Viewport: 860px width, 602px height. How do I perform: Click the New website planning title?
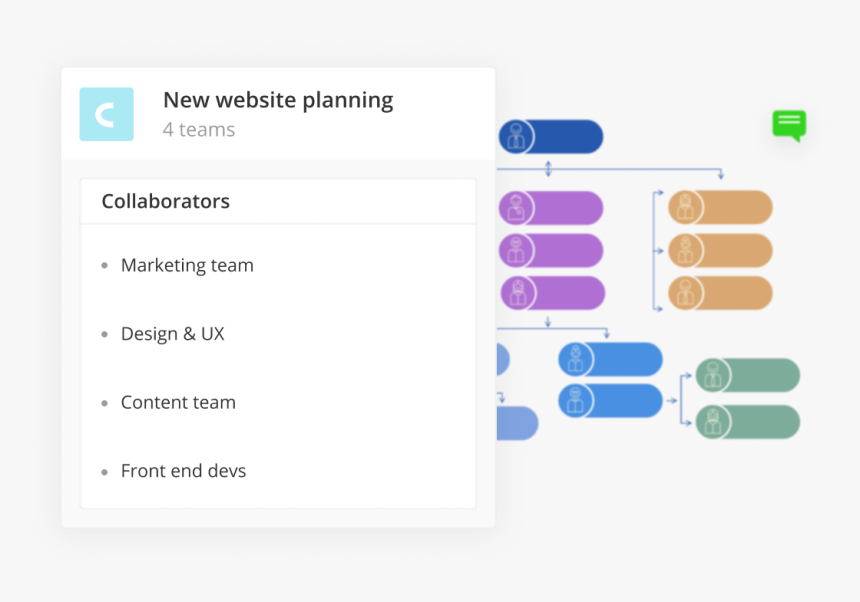[278, 100]
